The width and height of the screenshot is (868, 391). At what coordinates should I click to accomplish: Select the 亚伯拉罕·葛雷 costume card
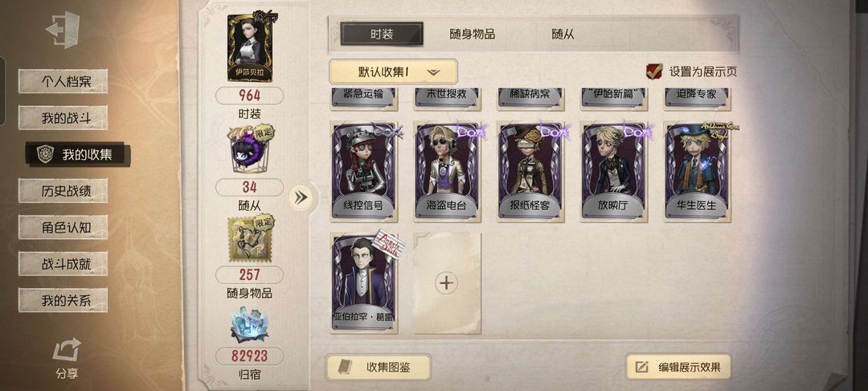coord(364,283)
